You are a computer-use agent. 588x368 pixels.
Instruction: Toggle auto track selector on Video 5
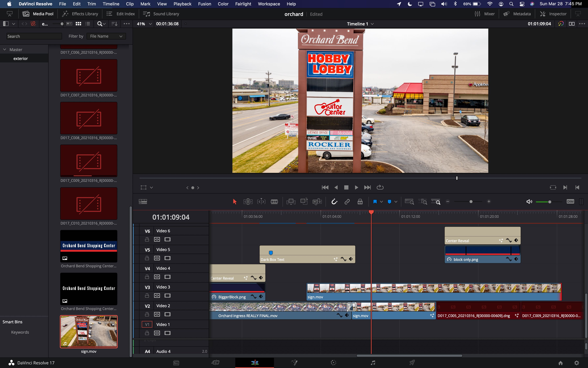(x=157, y=258)
